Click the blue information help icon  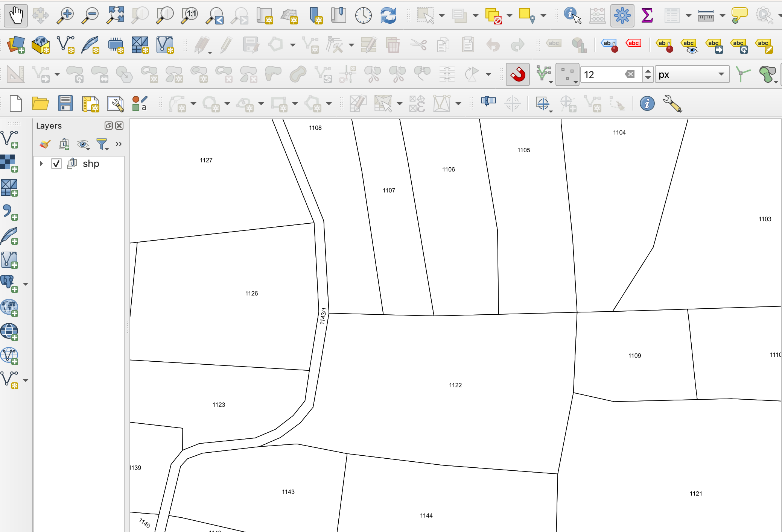647,103
